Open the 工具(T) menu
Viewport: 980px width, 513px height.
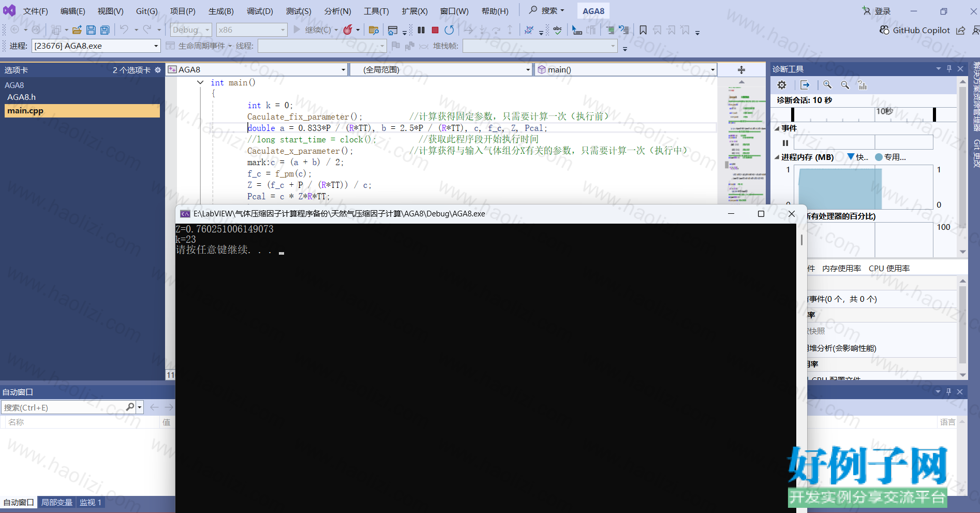376,11
